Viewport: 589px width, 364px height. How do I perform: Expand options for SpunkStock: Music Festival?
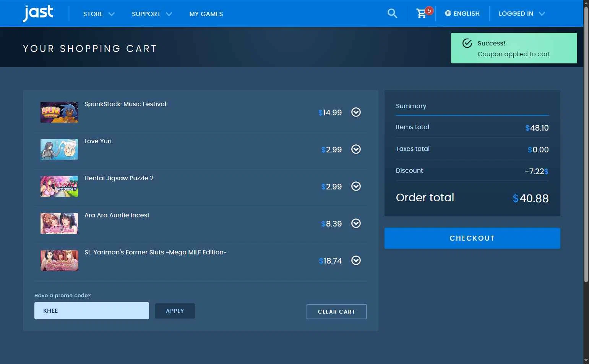pos(356,112)
